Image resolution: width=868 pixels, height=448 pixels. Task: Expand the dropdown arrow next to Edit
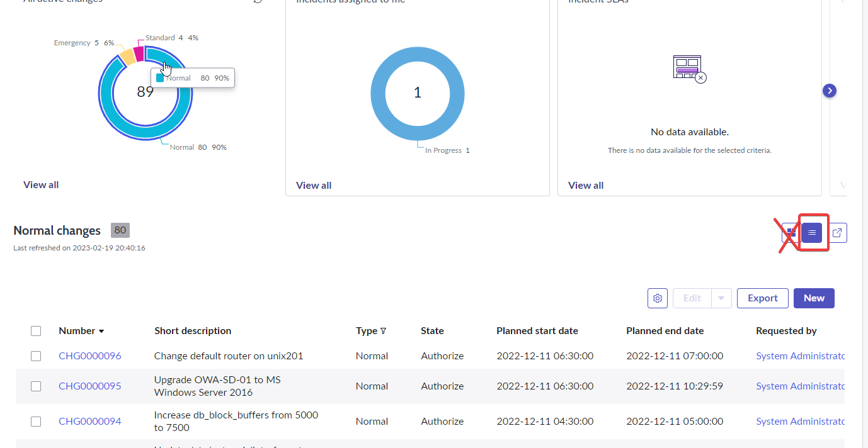(x=721, y=298)
